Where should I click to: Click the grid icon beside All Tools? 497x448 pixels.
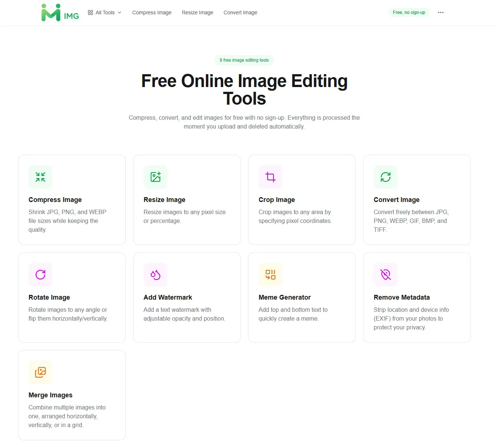point(90,12)
